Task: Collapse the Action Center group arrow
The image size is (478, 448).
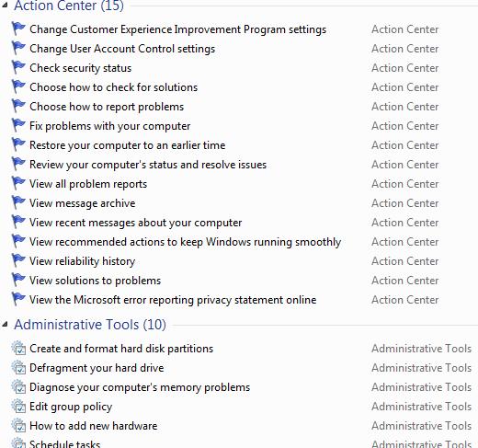Action: [5, 5]
